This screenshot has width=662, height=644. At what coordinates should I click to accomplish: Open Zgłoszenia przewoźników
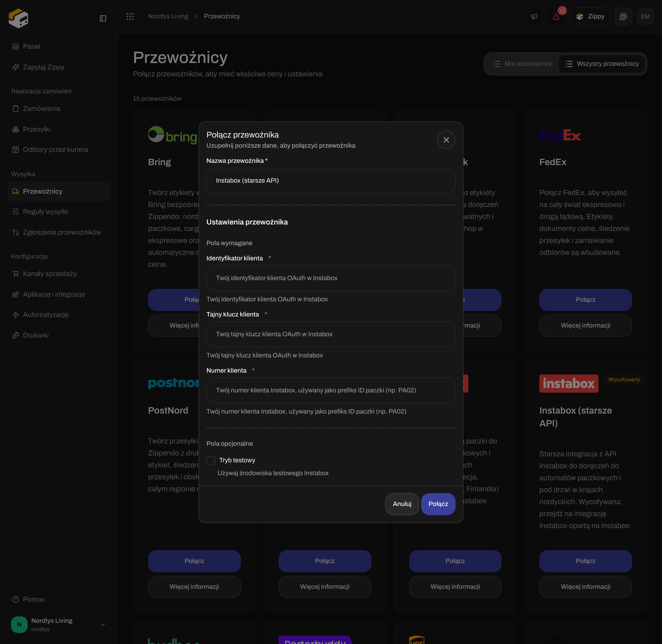[x=59, y=232]
